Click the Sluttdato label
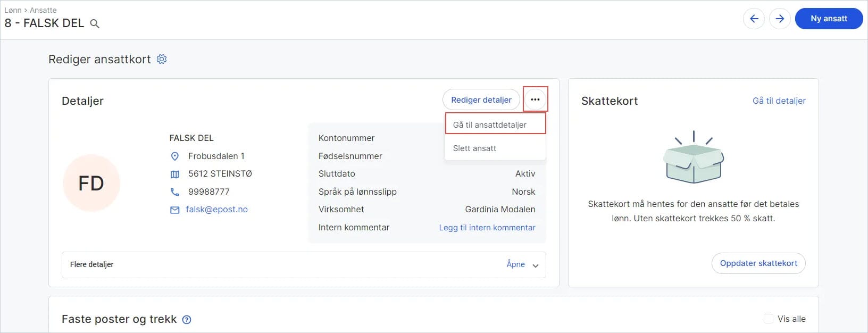This screenshot has height=333, width=868. click(x=337, y=173)
